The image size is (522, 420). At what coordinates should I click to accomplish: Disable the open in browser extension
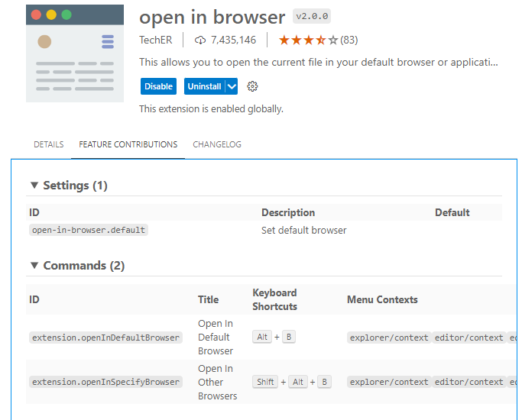pyautogui.click(x=158, y=86)
